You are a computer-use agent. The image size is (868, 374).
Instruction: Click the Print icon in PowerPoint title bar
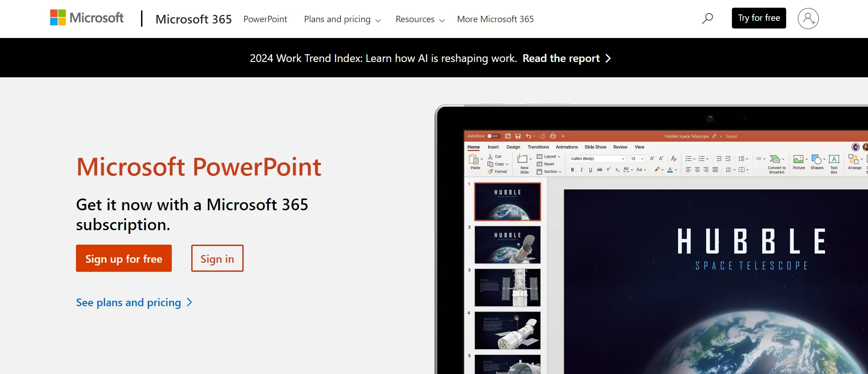point(553,136)
